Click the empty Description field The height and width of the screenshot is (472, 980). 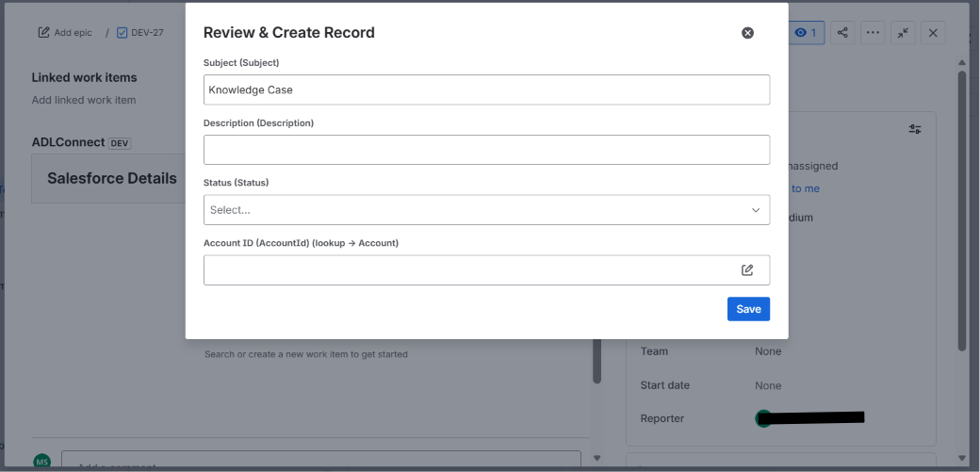pyautogui.click(x=486, y=150)
